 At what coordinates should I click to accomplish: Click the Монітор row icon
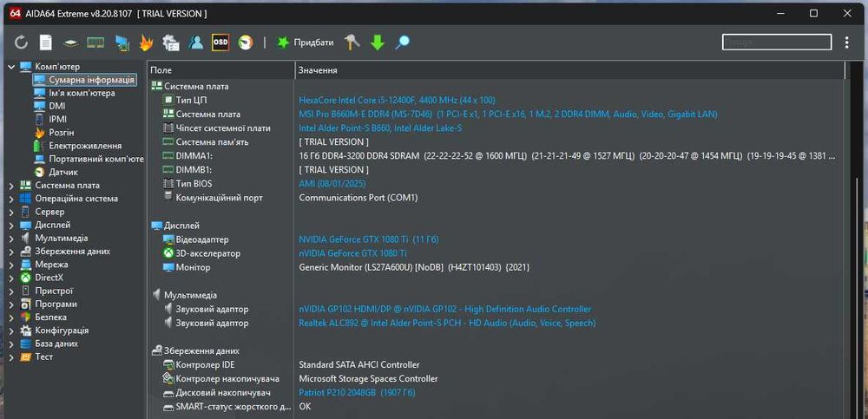[x=168, y=267]
